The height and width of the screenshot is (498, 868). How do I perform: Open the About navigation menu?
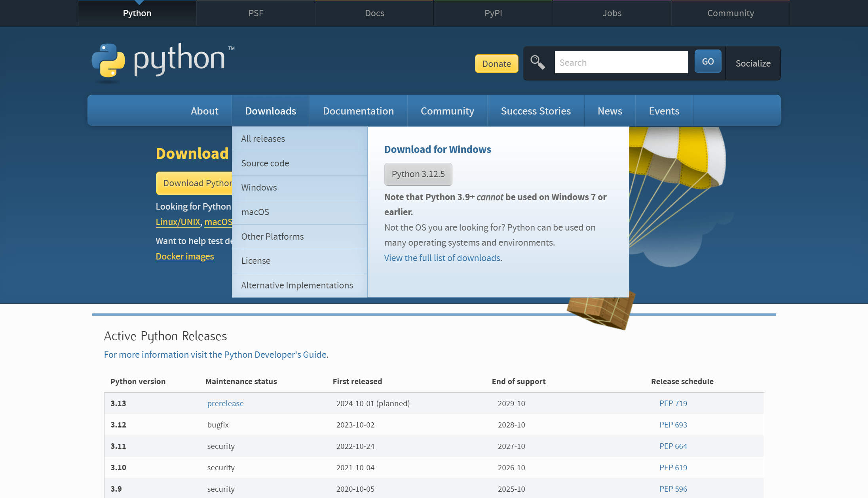(204, 111)
